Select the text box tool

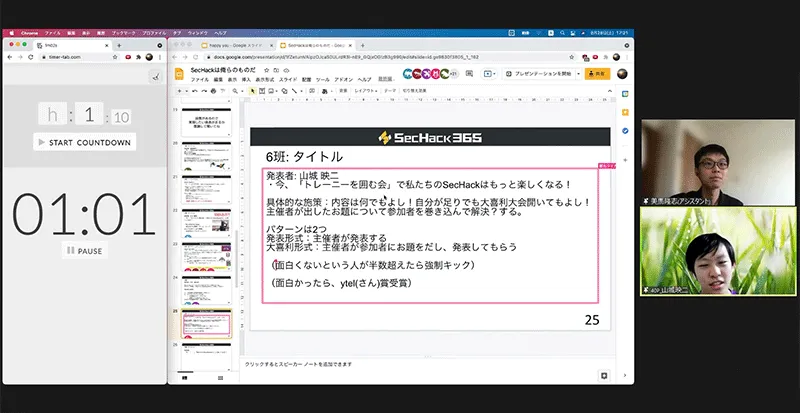[262, 91]
